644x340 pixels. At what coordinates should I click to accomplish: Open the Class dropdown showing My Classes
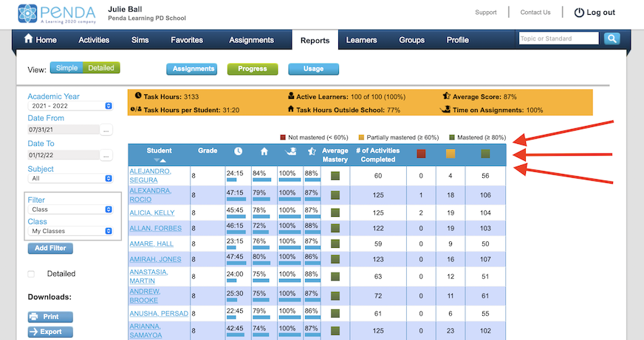pos(70,231)
